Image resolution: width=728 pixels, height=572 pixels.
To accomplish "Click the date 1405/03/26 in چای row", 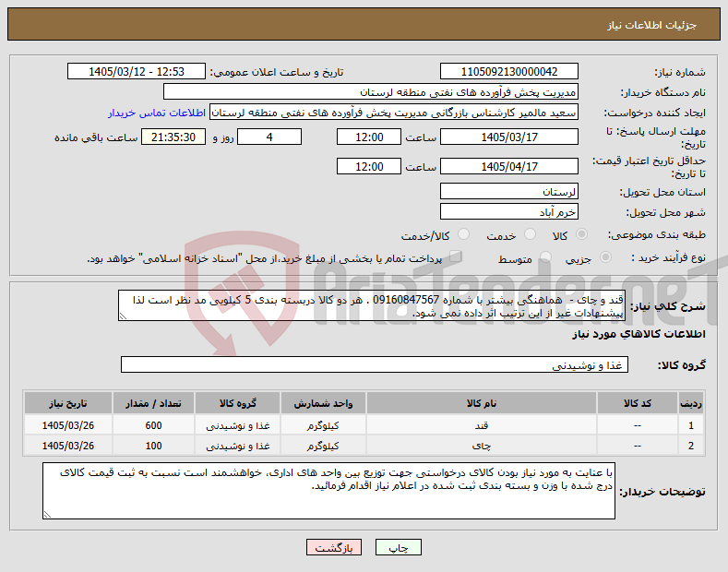I will pos(67,446).
